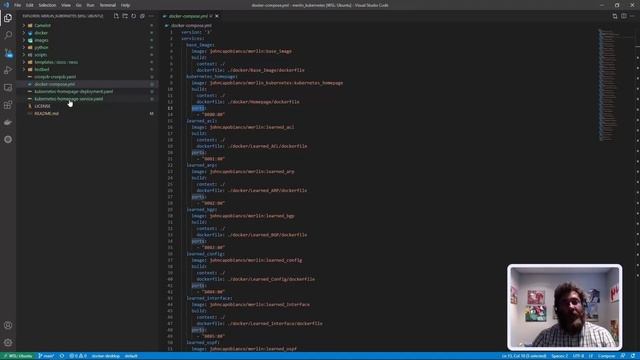Click the main branch in status bar
Screen dimensions: 640x360
(x=46, y=356)
